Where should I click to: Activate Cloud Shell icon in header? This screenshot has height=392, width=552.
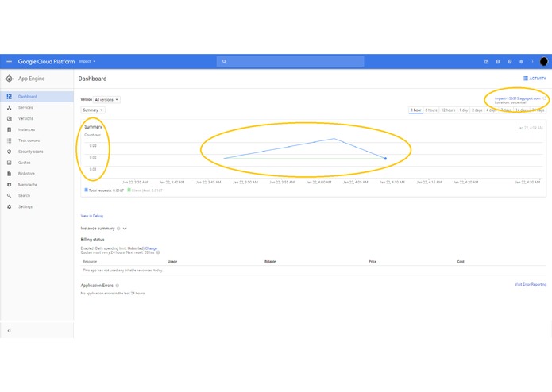click(x=486, y=62)
